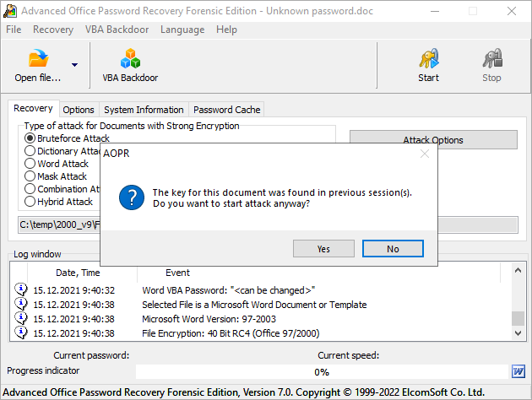
Task: Open the Recovery menu
Action: (53, 30)
